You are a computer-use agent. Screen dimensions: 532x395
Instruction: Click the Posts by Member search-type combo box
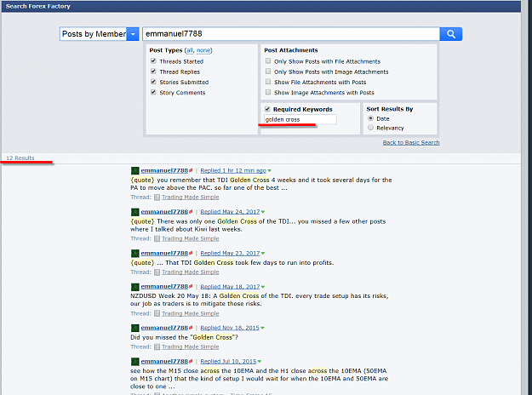point(99,34)
